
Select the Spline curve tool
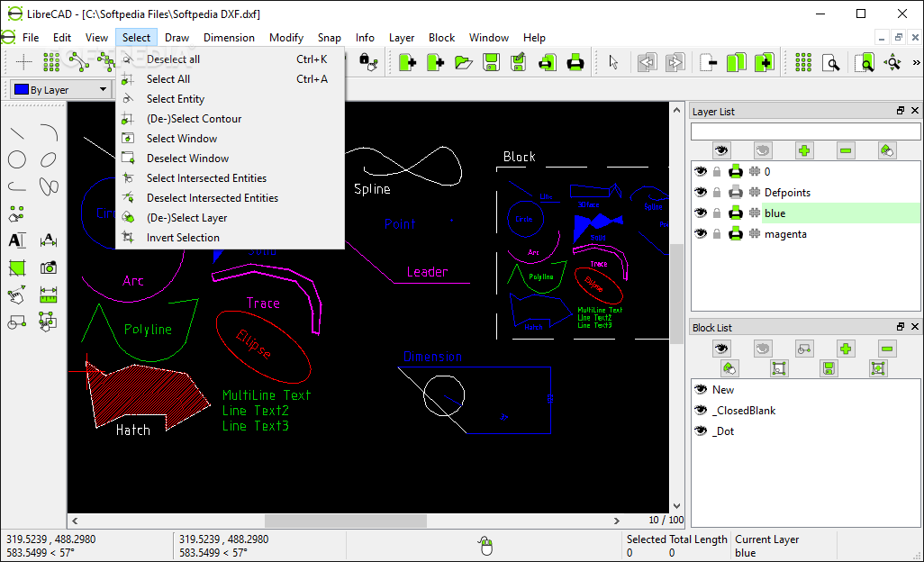[x=49, y=186]
